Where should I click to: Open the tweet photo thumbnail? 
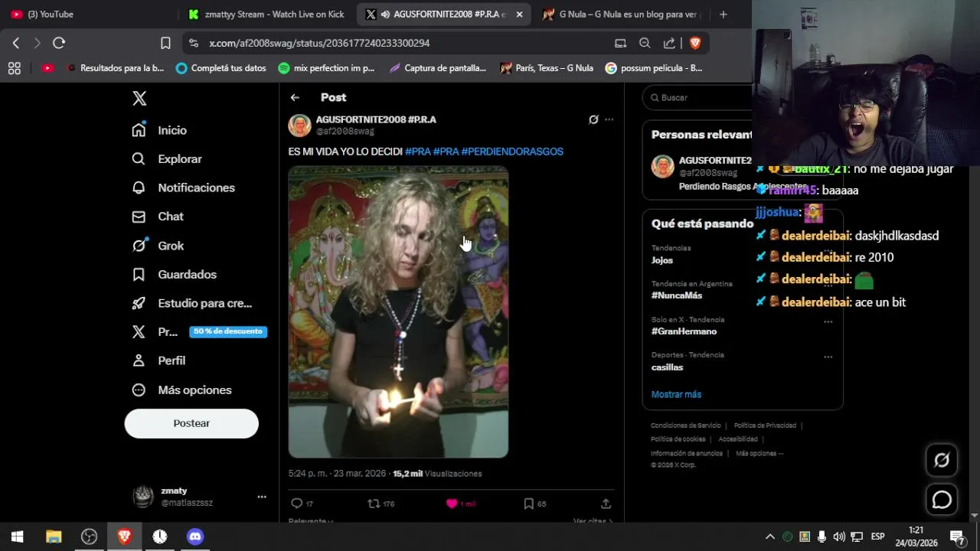[x=398, y=311]
